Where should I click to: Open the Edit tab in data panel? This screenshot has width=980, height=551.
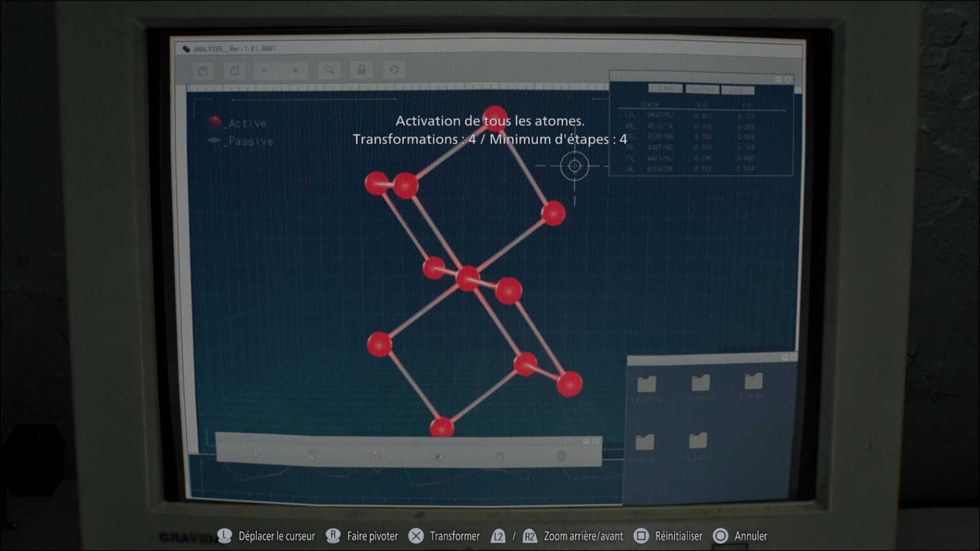(737, 90)
